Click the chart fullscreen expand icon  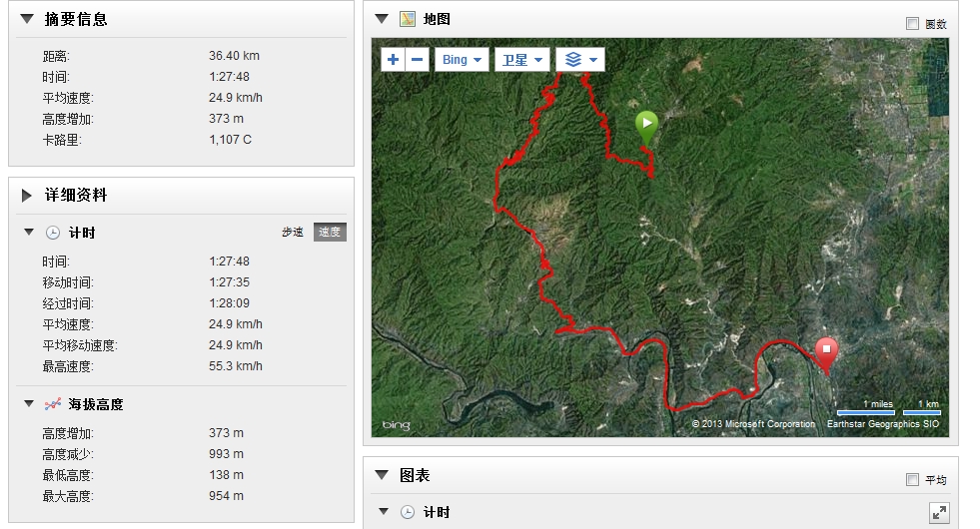(x=938, y=513)
